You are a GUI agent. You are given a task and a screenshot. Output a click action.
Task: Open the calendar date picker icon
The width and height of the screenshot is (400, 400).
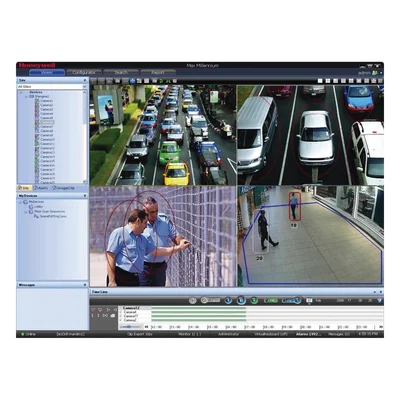[x=309, y=301]
